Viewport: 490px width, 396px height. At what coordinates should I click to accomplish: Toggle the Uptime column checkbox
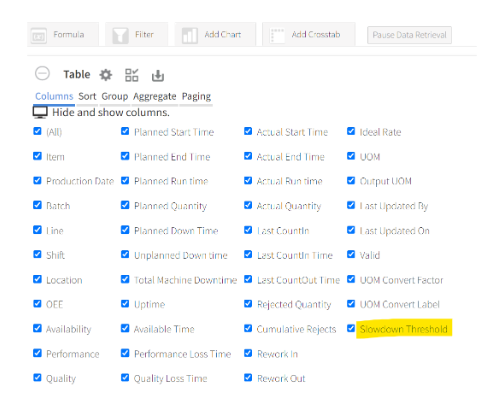click(x=125, y=304)
